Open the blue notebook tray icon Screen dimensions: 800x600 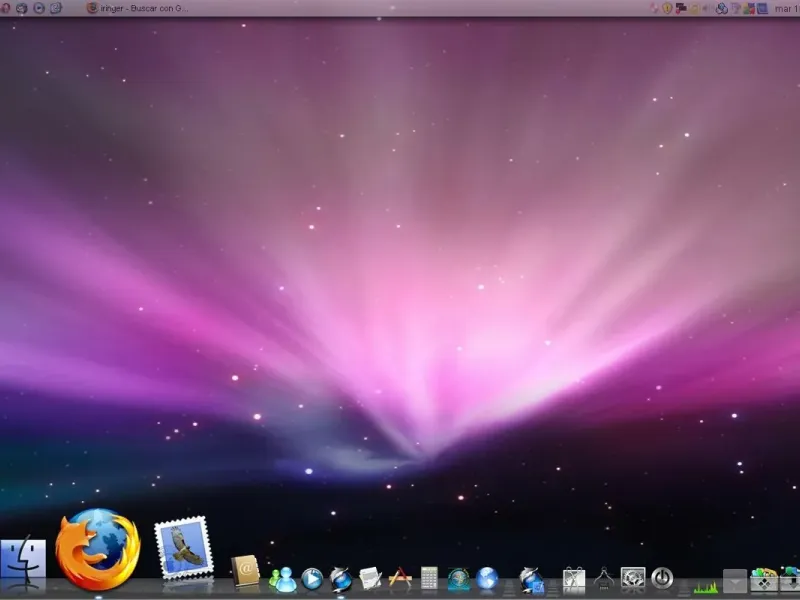762,8
